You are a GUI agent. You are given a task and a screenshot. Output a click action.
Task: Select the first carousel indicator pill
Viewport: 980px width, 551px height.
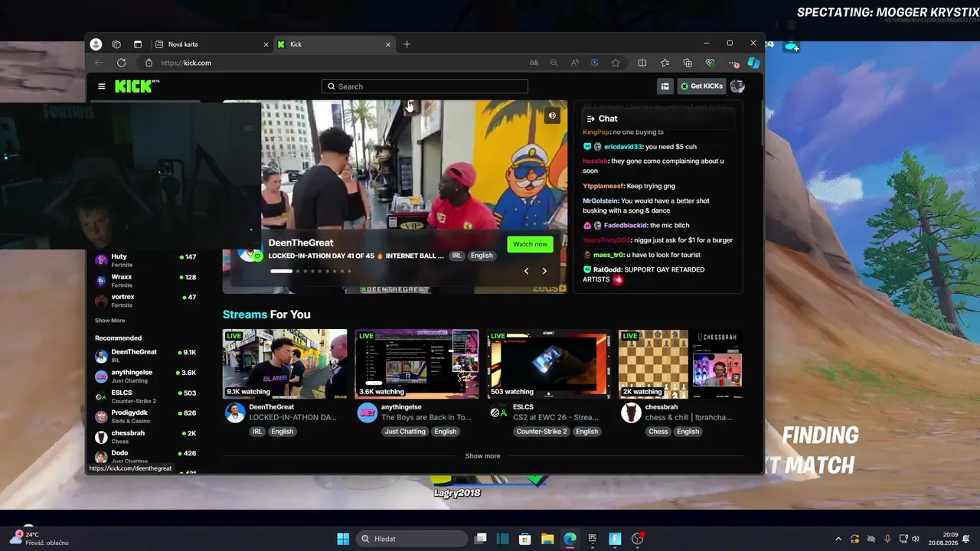tap(281, 271)
